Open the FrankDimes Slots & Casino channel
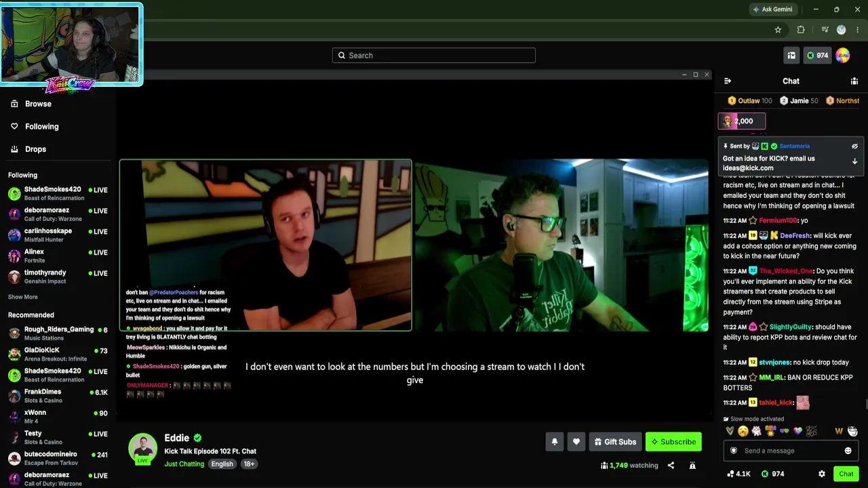The width and height of the screenshot is (868, 488). [x=58, y=396]
